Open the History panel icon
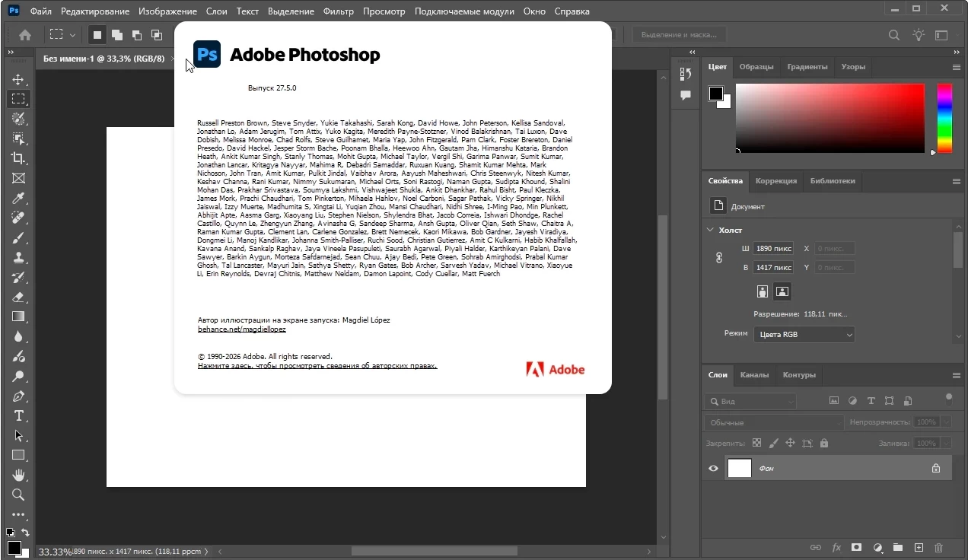968x560 pixels. 685,74
